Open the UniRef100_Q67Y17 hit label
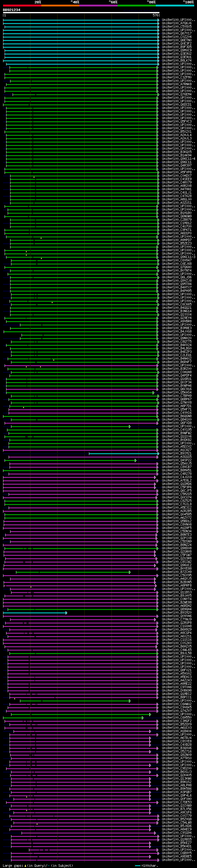This screenshot has height=868, width=197. click(x=177, y=33)
